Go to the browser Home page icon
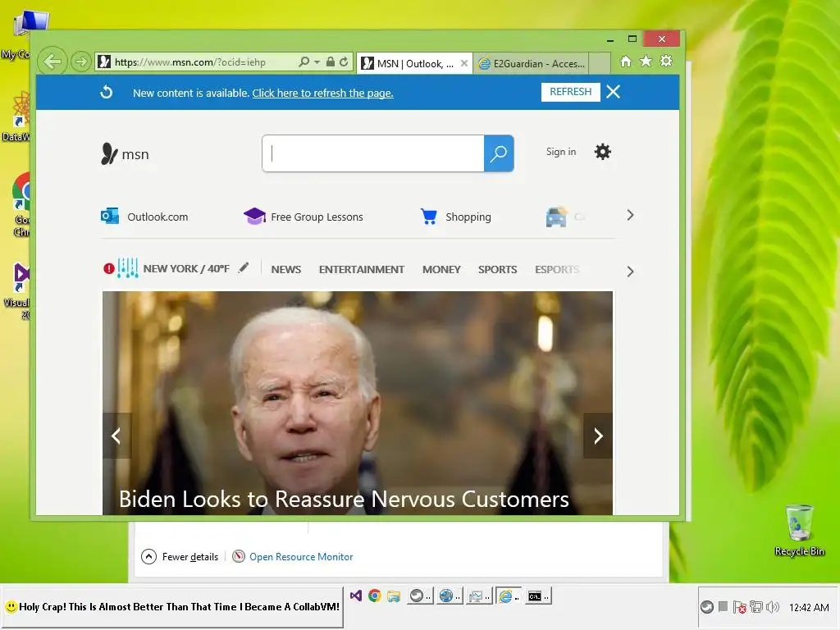Screen dimensions: 840x630 (626, 61)
